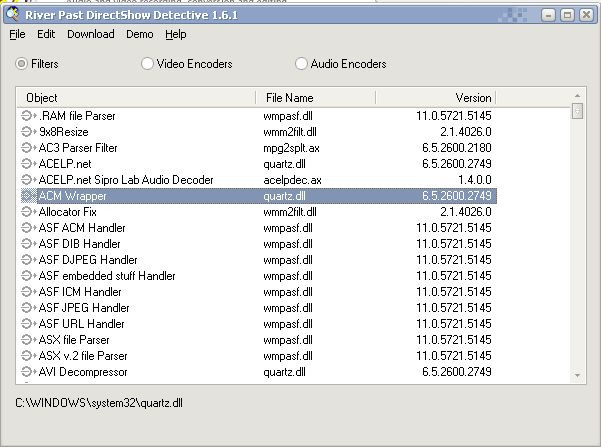
Task: Click the icon beside ASX v.2 file Parser
Action: pos(29,356)
